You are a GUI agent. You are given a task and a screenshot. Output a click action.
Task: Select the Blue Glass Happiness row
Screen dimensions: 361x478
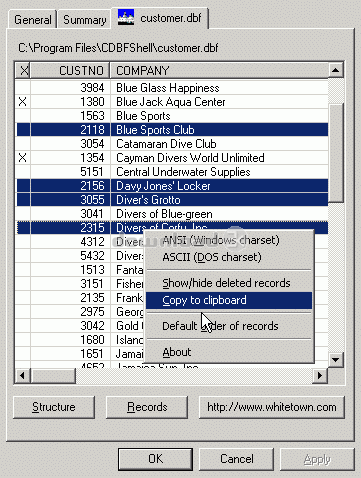(x=172, y=88)
